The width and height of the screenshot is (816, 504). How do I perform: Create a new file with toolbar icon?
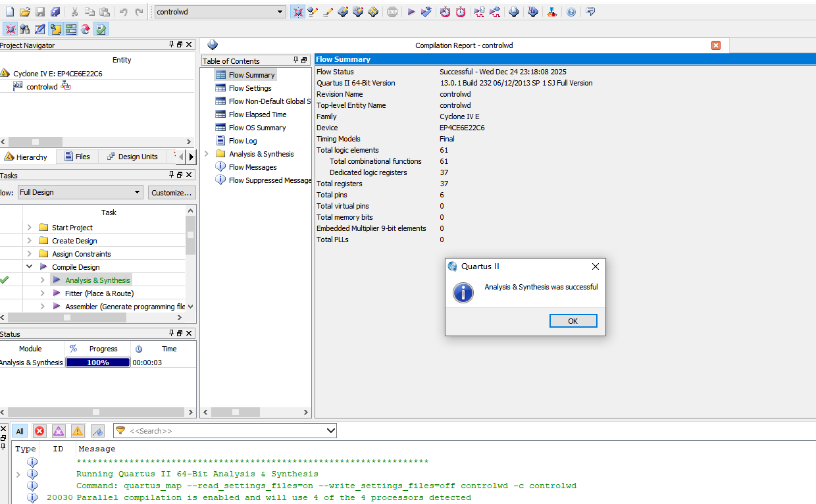(9, 12)
